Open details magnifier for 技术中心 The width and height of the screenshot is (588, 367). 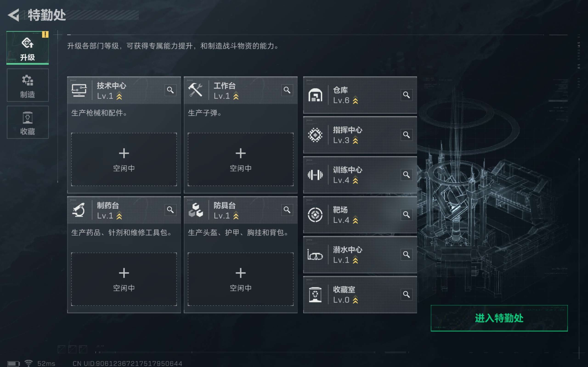click(x=170, y=90)
